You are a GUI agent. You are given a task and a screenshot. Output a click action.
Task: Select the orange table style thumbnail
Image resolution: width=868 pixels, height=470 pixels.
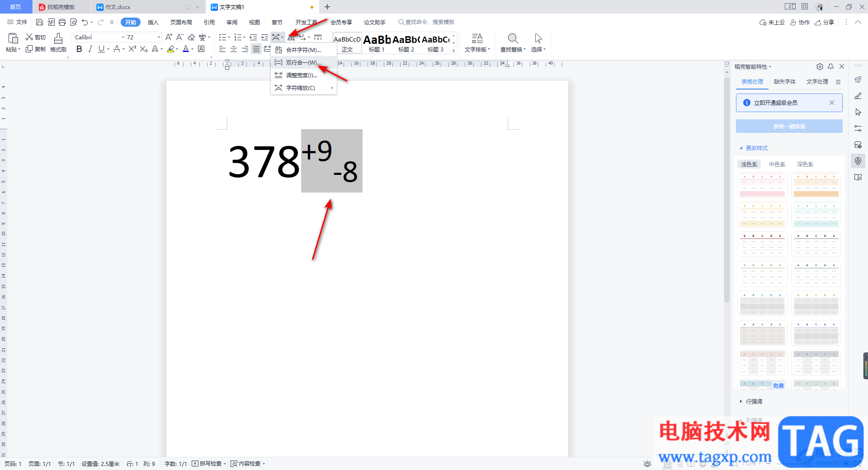tap(816, 185)
